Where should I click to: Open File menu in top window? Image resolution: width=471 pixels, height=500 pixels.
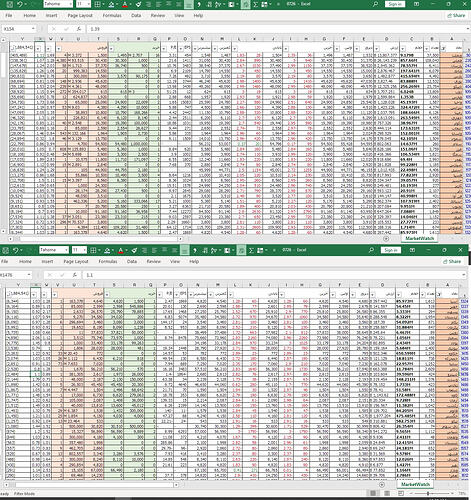[9, 16]
